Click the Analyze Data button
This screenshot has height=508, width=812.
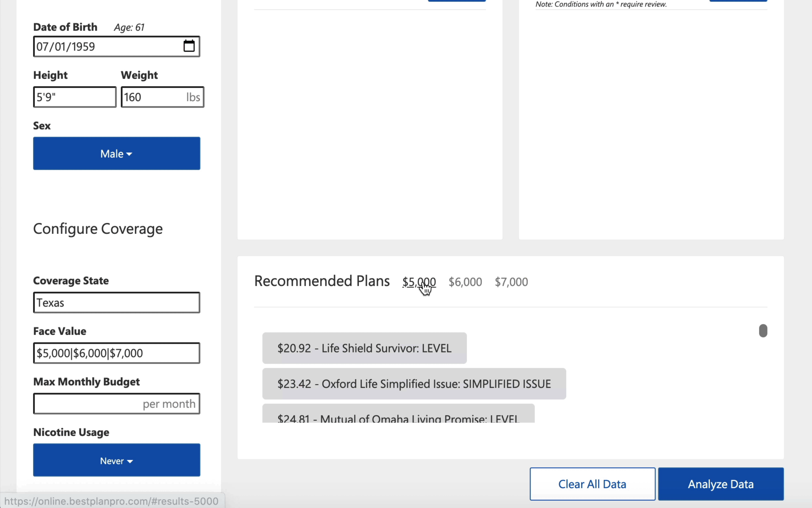point(721,484)
